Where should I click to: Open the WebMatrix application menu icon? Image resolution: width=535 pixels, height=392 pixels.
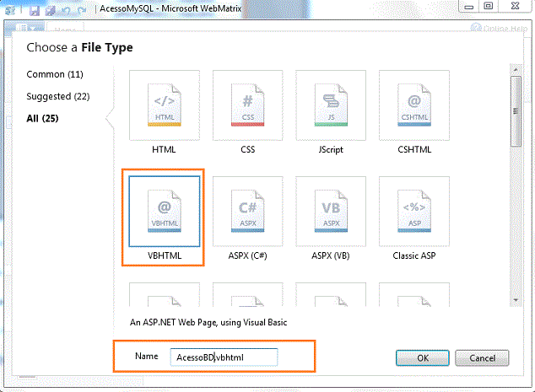pos(10,10)
